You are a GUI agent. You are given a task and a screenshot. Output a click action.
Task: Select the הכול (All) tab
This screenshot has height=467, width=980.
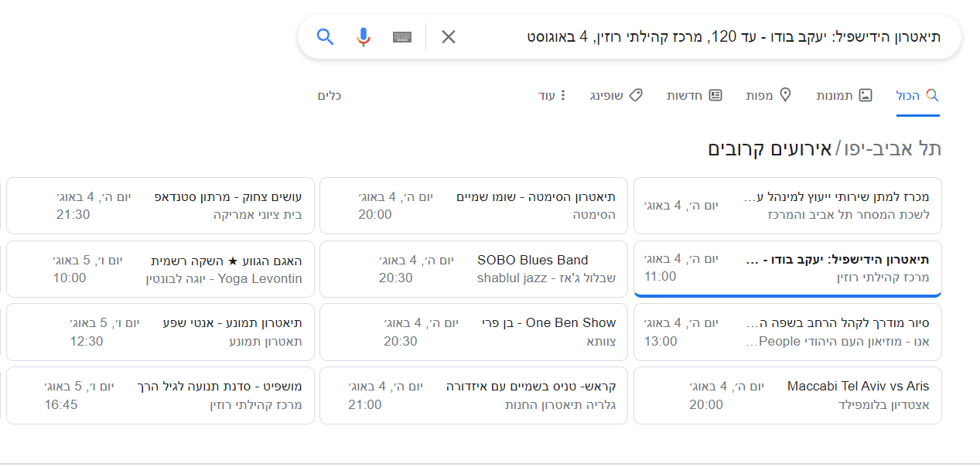pos(917,95)
